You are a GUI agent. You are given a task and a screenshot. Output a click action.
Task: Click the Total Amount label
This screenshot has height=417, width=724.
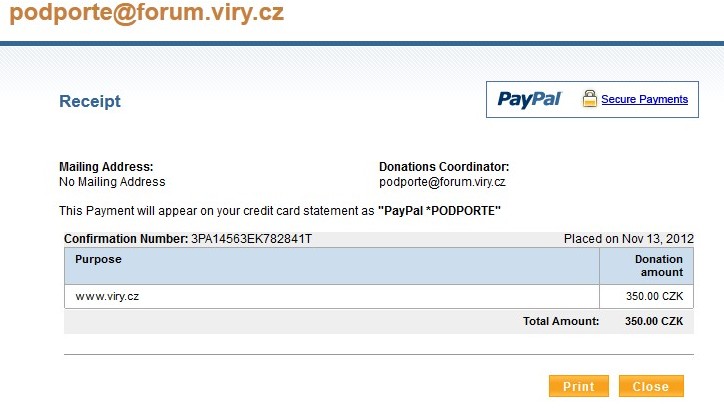point(560,321)
